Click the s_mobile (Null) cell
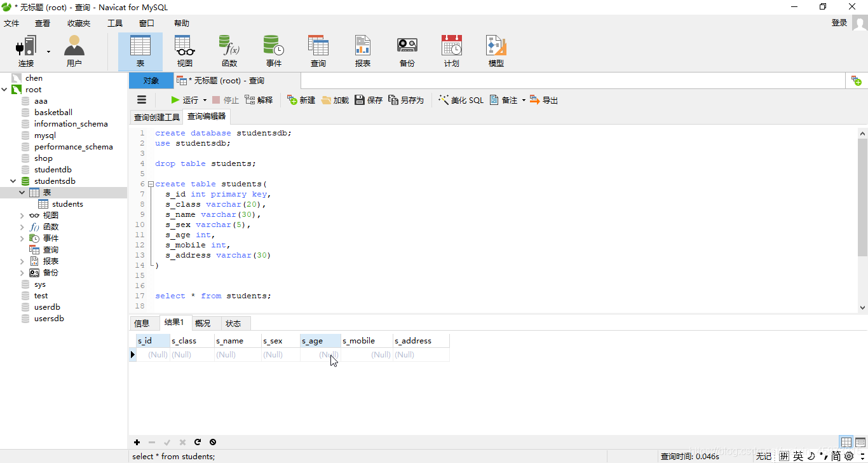The height and width of the screenshot is (463, 868). pos(367,355)
